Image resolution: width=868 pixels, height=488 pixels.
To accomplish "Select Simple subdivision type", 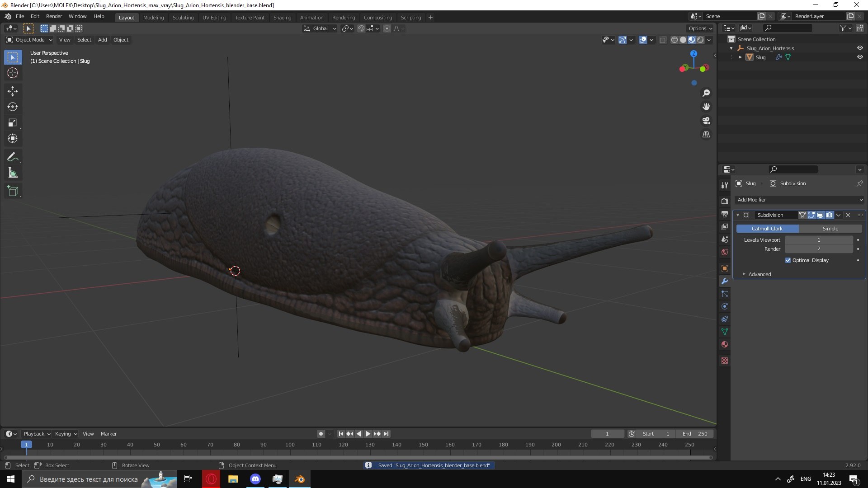I will [830, 229].
